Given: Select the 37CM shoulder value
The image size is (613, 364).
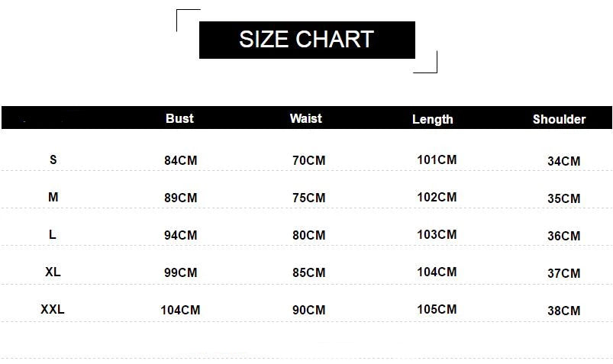Looking at the screenshot, I should point(563,273).
